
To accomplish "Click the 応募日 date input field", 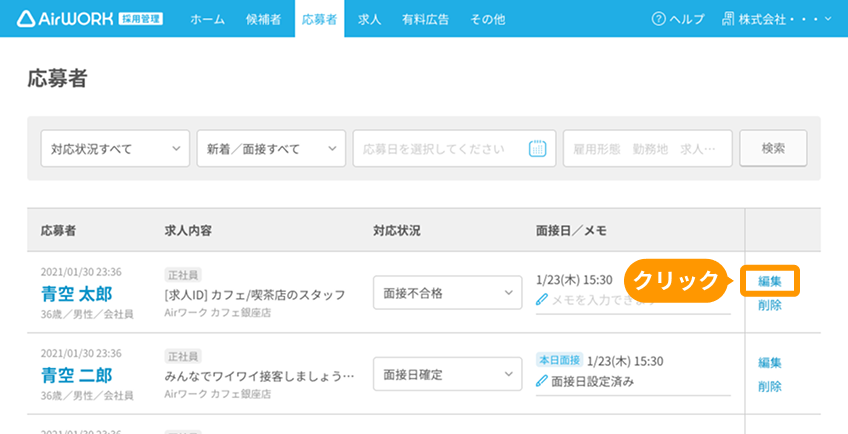I will 454,148.
